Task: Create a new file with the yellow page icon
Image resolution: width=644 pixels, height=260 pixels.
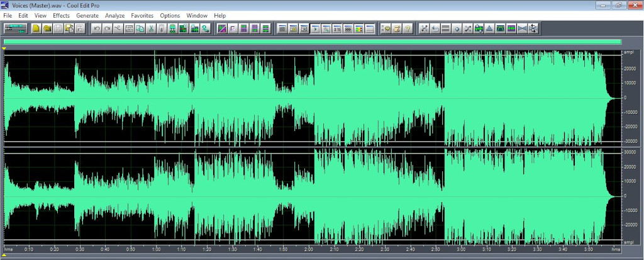Action: pos(36,29)
